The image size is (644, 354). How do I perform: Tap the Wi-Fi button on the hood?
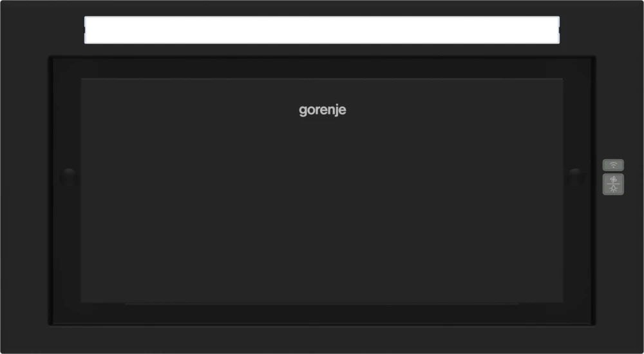click(613, 165)
